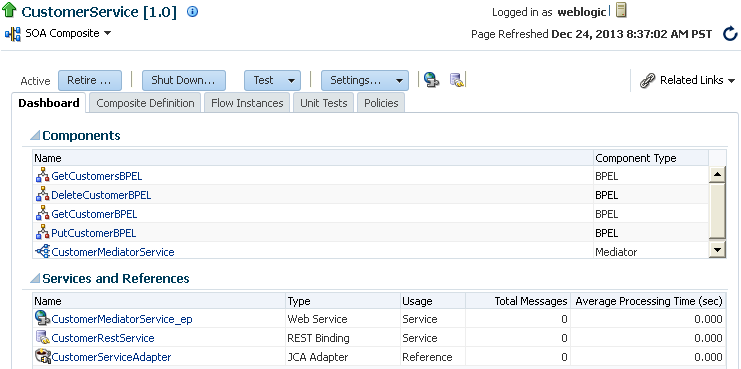Image resolution: width=741 pixels, height=369 pixels.
Task: Refresh the page with the circular arrow icon
Action: (730, 34)
